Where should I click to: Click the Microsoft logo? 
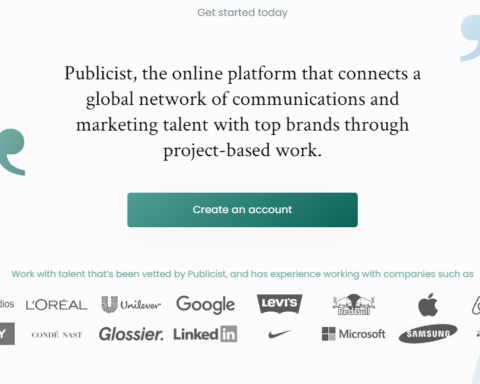354,334
